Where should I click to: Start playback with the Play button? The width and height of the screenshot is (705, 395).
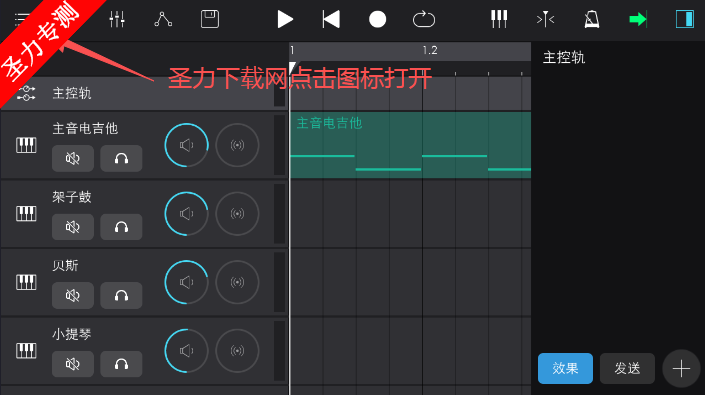285,19
